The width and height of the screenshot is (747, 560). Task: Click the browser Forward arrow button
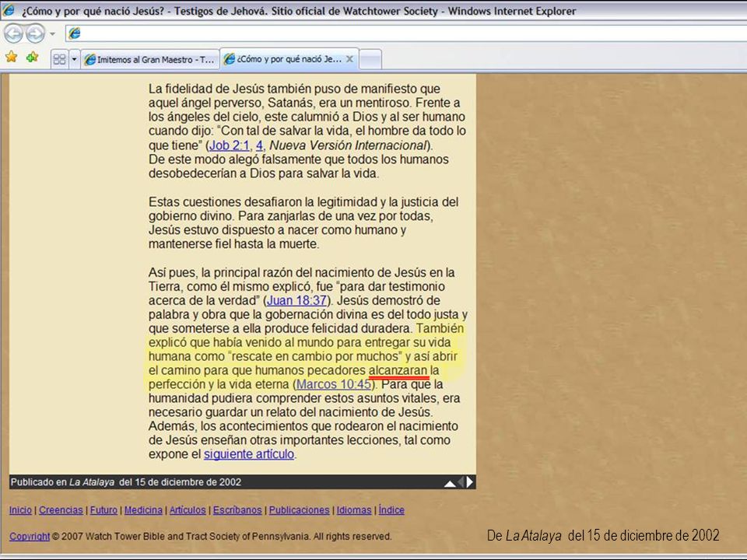click(35, 33)
